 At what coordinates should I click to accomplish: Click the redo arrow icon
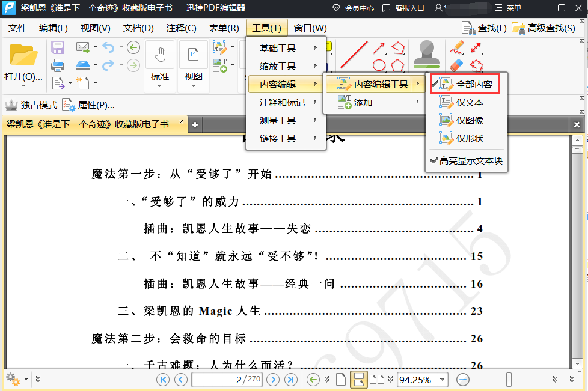coord(108,65)
